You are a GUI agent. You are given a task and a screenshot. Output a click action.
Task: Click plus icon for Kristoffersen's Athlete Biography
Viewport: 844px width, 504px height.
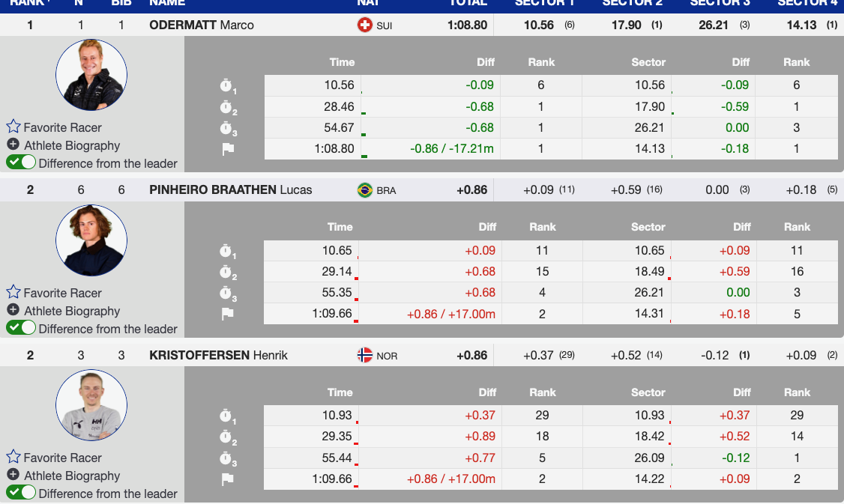13,475
